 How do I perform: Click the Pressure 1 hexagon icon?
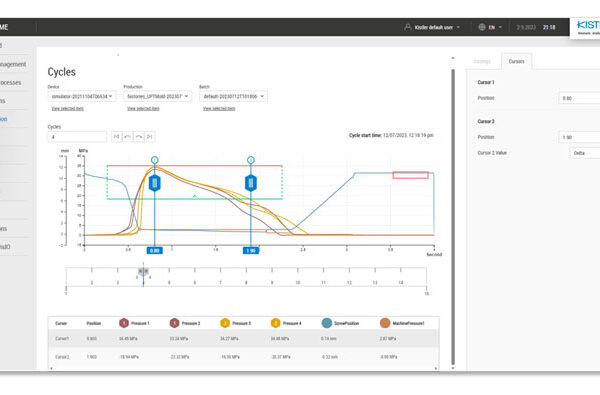pyautogui.click(x=124, y=323)
